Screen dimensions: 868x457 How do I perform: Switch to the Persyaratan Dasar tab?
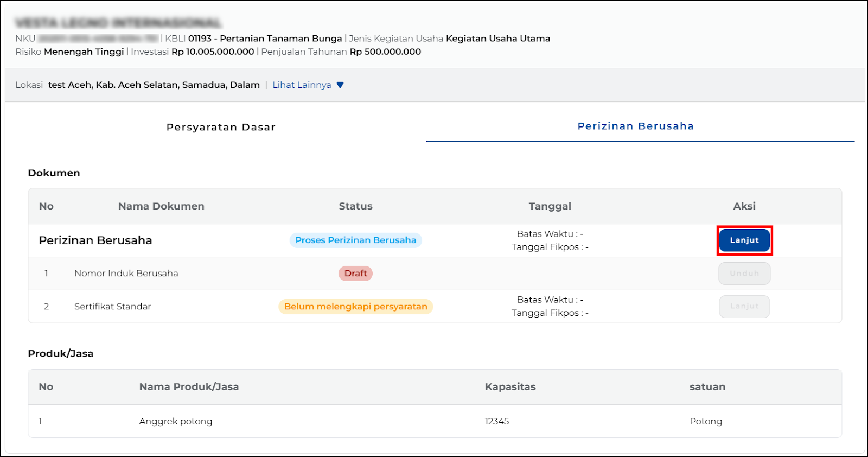pos(221,127)
